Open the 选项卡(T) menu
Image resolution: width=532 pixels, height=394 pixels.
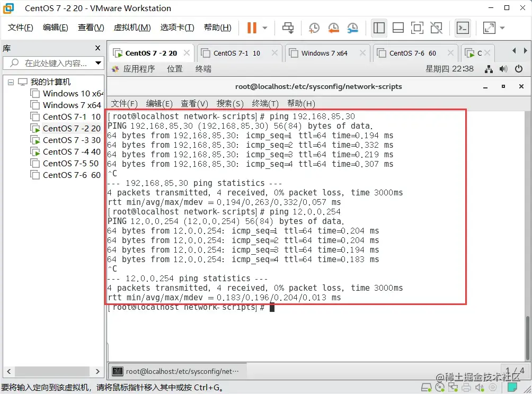177,28
